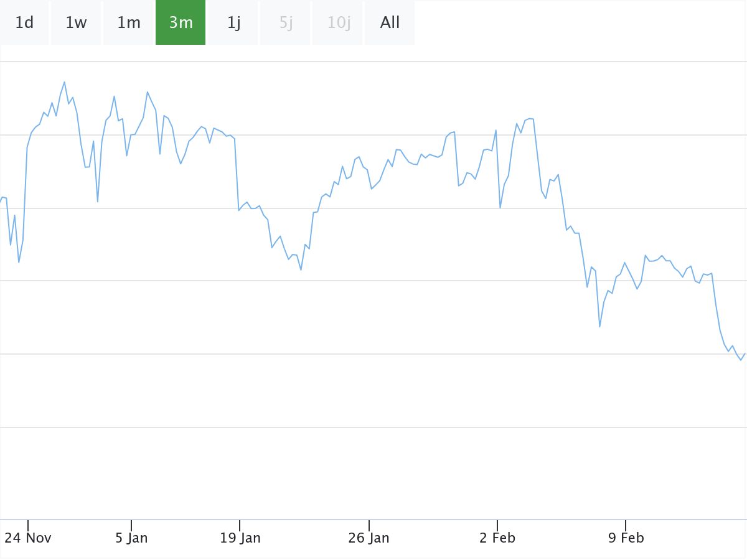The height and width of the screenshot is (560, 747).
Task: Click the greyed-out 10j range button
Action: [x=339, y=23]
